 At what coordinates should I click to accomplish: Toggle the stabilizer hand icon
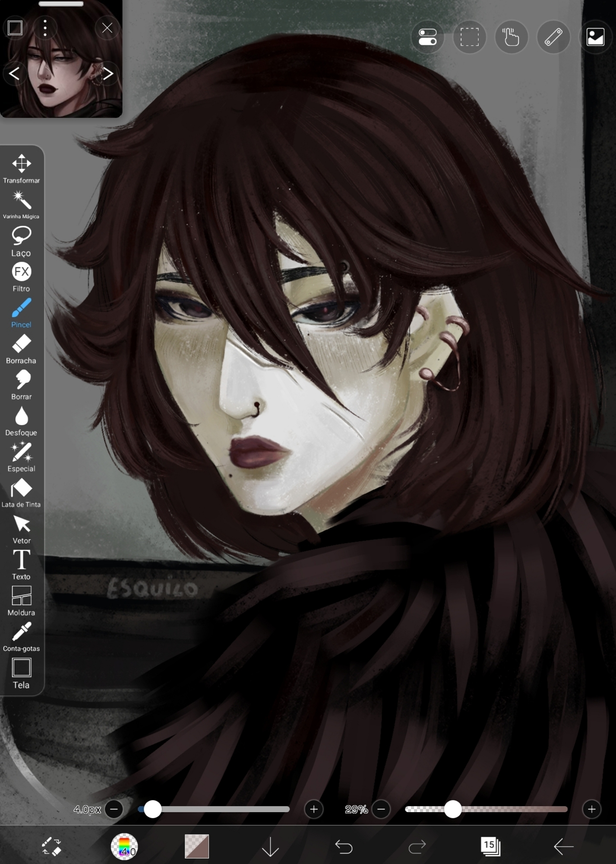(x=511, y=37)
